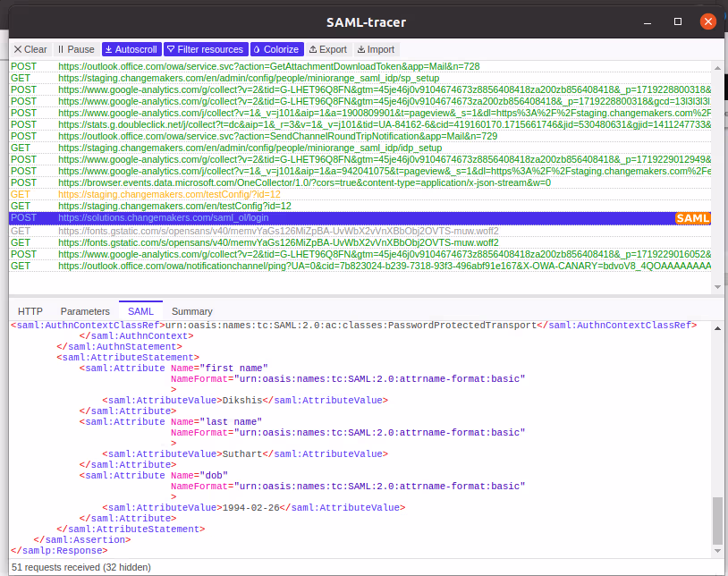Click SAML panel scrollbar down arrow
The height and width of the screenshot is (576, 728).
[x=717, y=551]
